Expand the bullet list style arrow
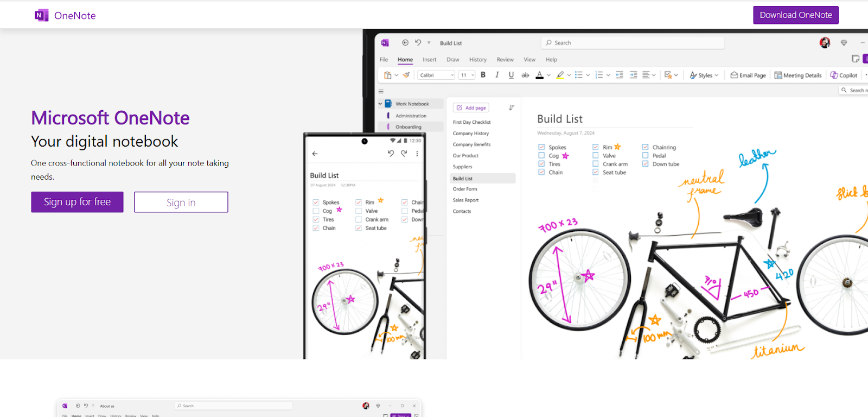This screenshot has height=417, width=868. pos(588,75)
